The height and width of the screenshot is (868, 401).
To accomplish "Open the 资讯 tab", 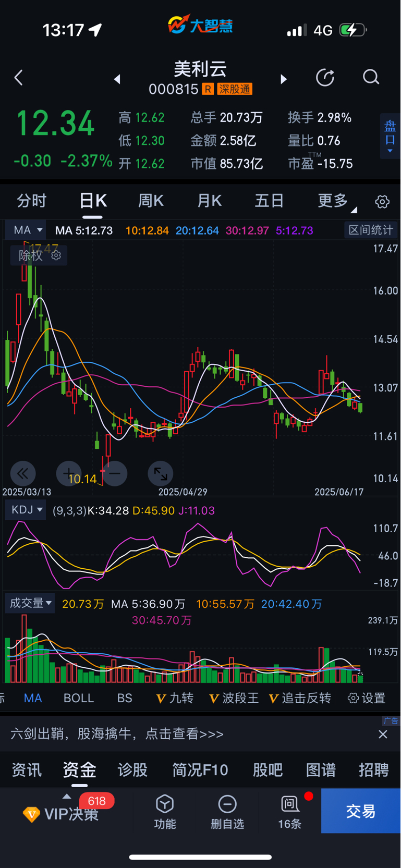I will tap(27, 770).
